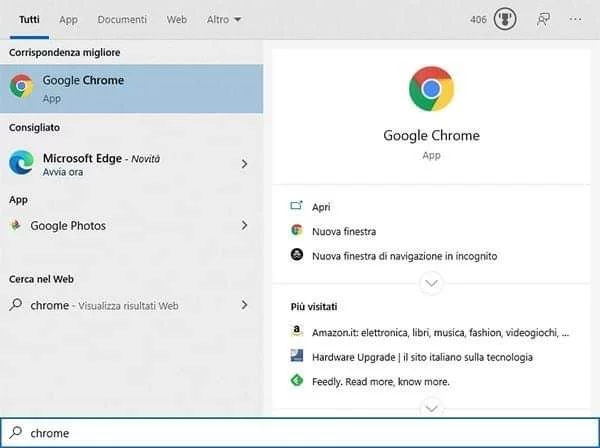
Task: Click the feedback person icon
Action: click(x=543, y=19)
